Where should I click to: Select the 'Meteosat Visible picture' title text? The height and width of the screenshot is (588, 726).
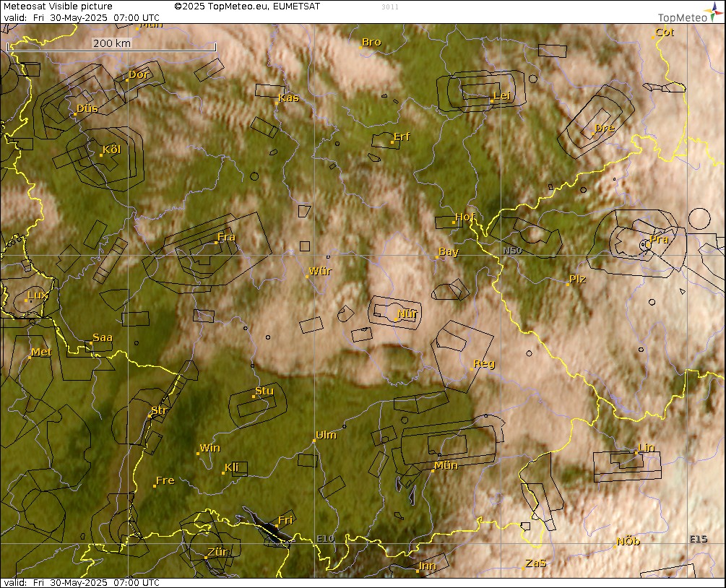[x=58, y=7]
